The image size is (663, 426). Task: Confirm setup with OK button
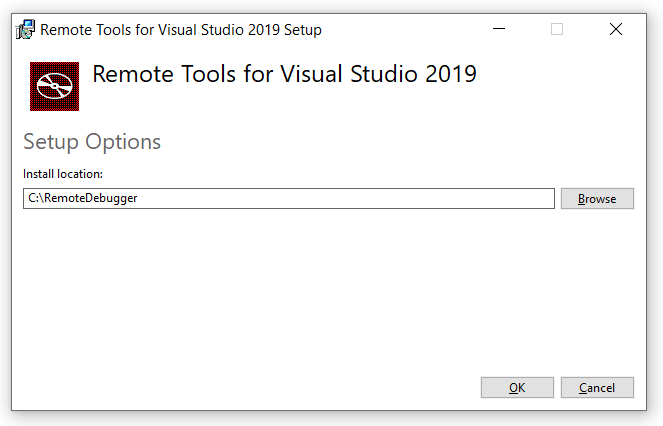click(517, 388)
